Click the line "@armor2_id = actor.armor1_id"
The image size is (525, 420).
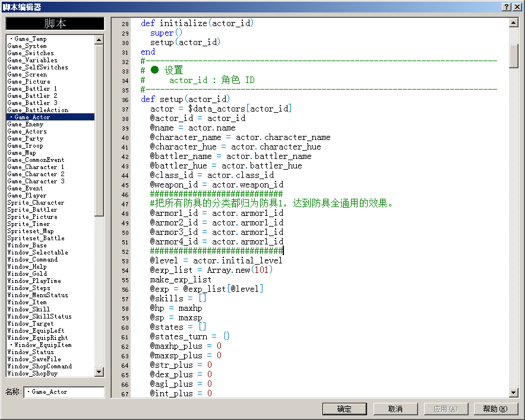[x=217, y=222]
